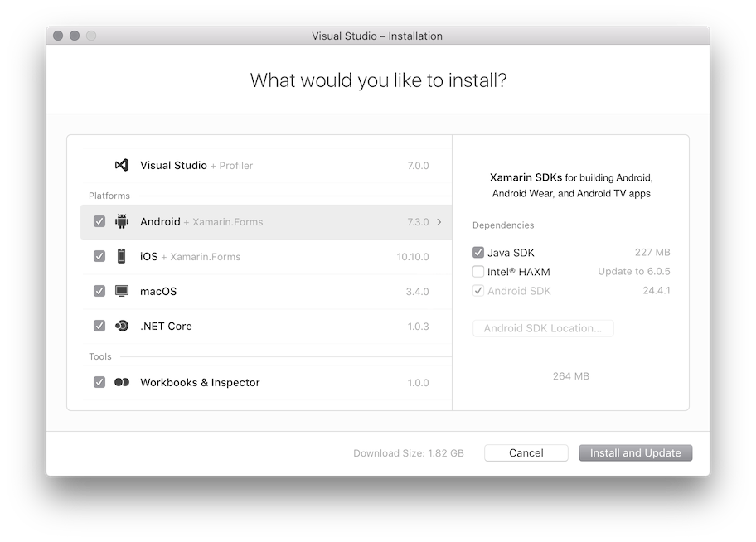This screenshot has width=756, height=542.
Task: Click Android SDK version 24.4.1
Action: (x=657, y=290)
